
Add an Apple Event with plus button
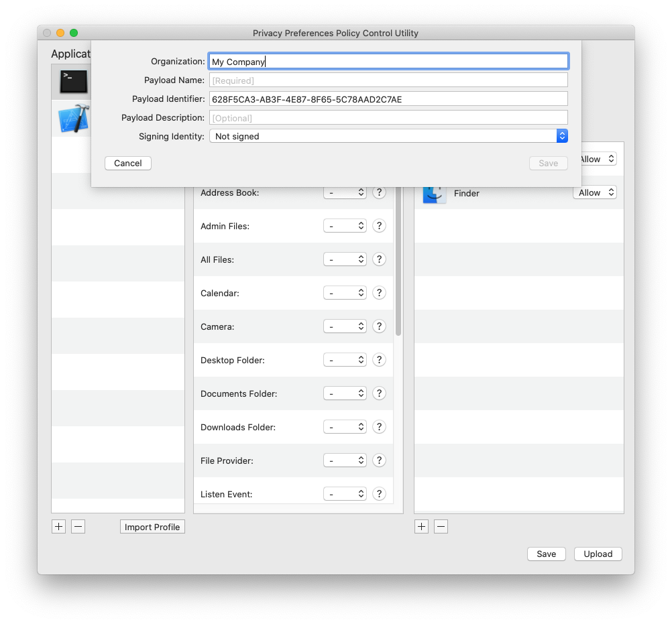tap(422, 526)
